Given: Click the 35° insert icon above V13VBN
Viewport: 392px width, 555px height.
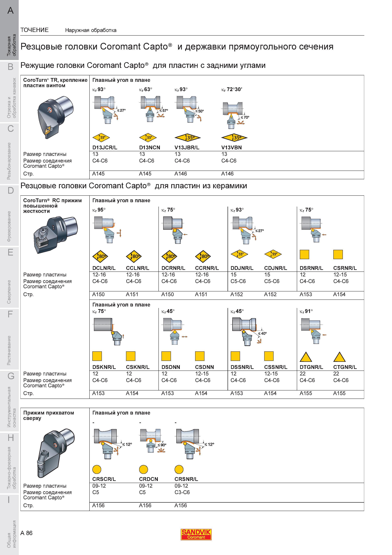Looking at the screenshot, I should coord(234,138).
